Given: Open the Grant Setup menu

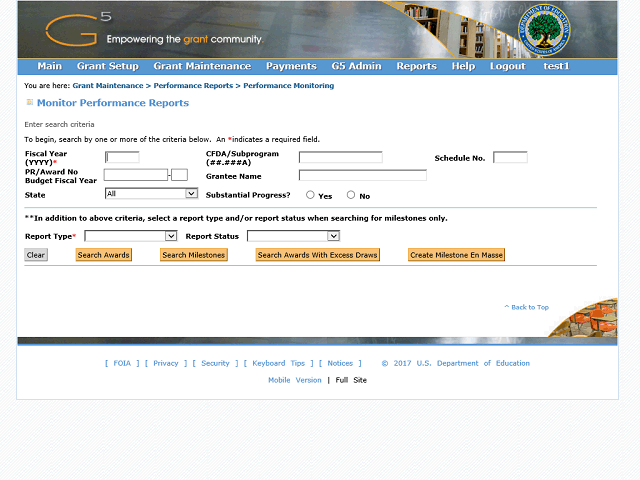Looking at the screenshot, I should [108, 66].
